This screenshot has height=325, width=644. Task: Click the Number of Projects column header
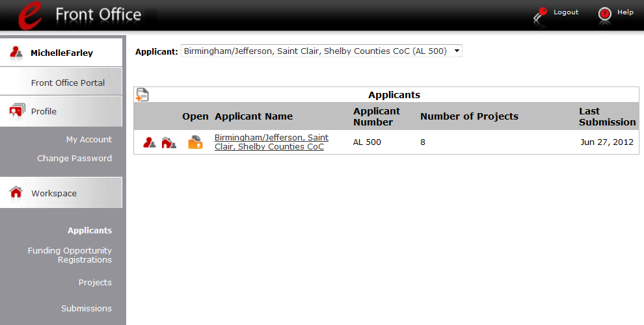coord(469,116)
